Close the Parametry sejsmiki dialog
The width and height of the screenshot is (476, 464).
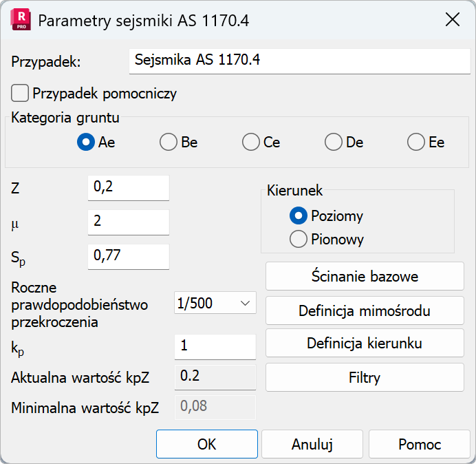(452, 20)
